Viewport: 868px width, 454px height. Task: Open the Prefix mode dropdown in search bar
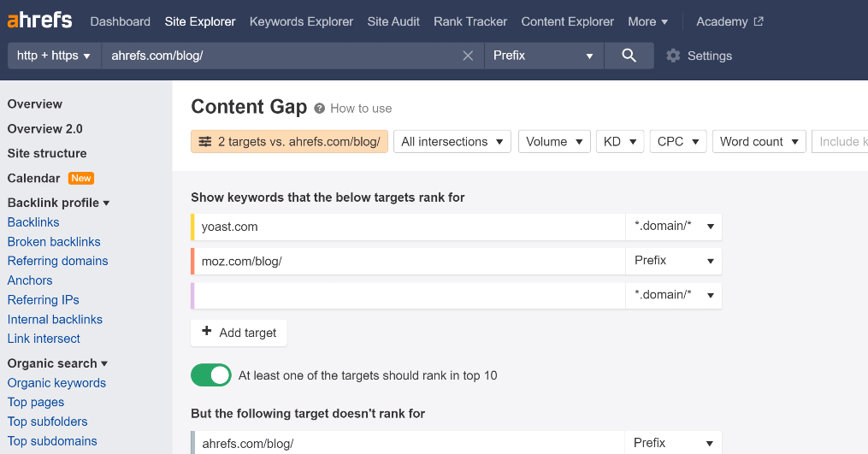tap(544, 56)
